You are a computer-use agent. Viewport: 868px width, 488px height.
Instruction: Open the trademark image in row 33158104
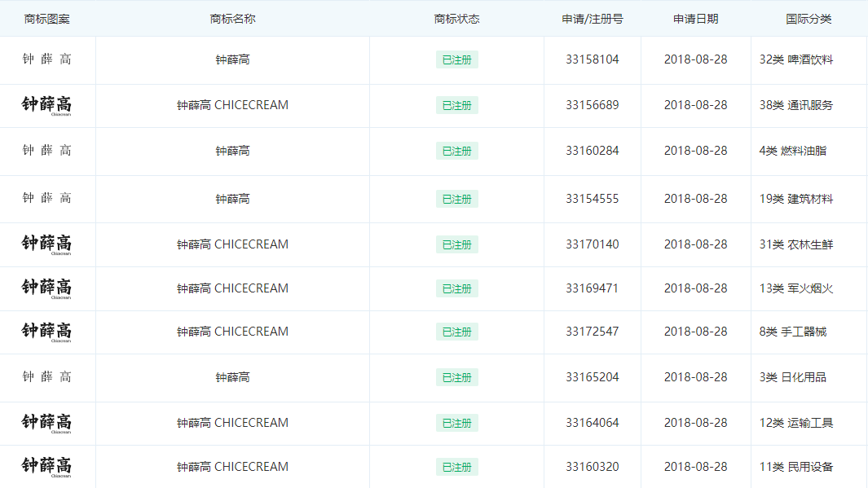click(x=46, y=59)
